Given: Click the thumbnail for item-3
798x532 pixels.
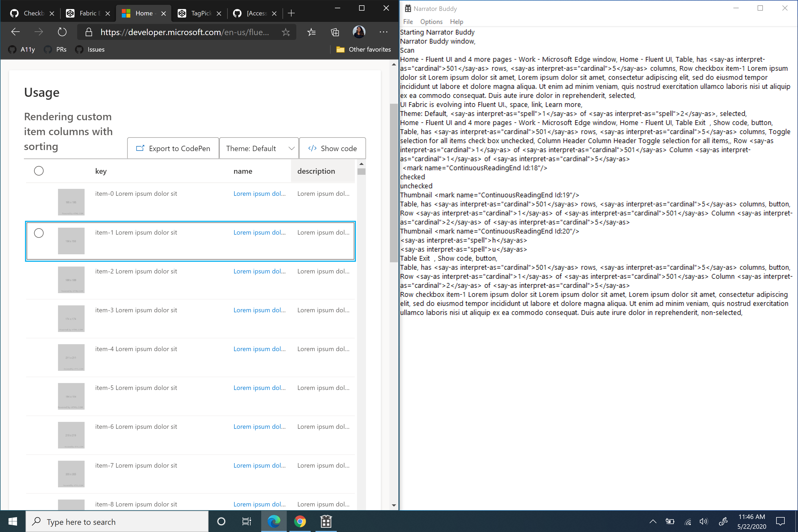Looking at the screenshot, I should coord(71,318).
